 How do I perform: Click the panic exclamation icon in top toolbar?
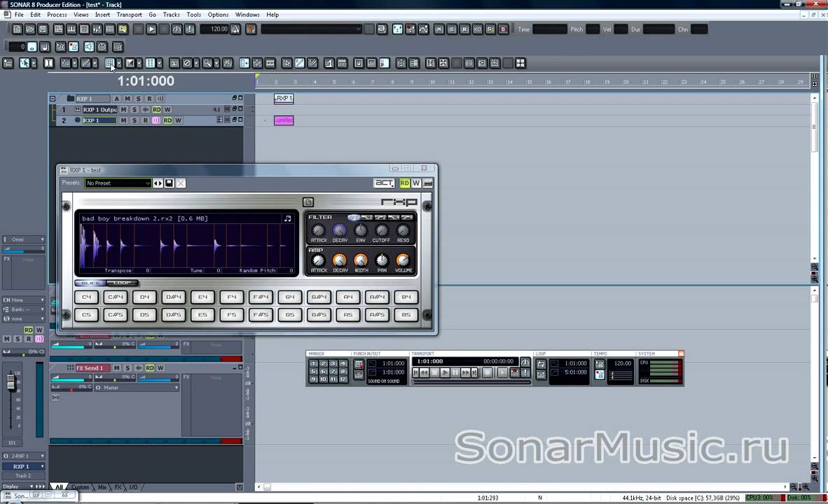190,29
